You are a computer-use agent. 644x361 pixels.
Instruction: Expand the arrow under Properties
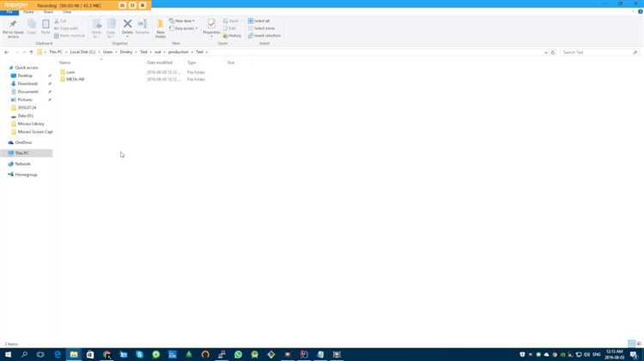pyautogui.click(x=211, y=37)
